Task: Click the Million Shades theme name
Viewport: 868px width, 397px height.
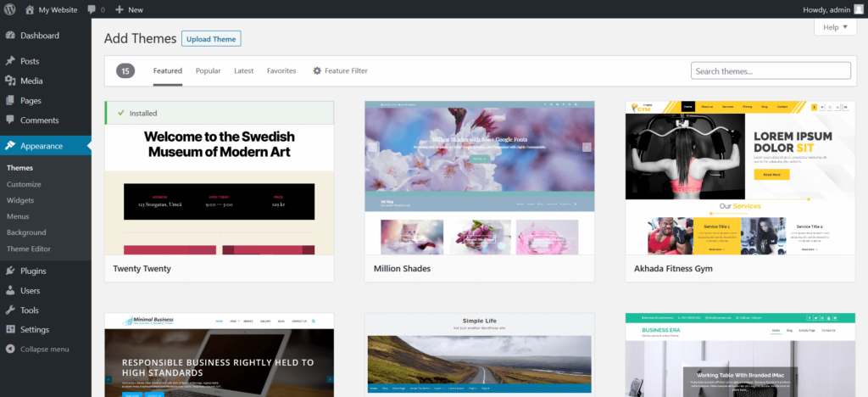Action: [x=402, y=269]
